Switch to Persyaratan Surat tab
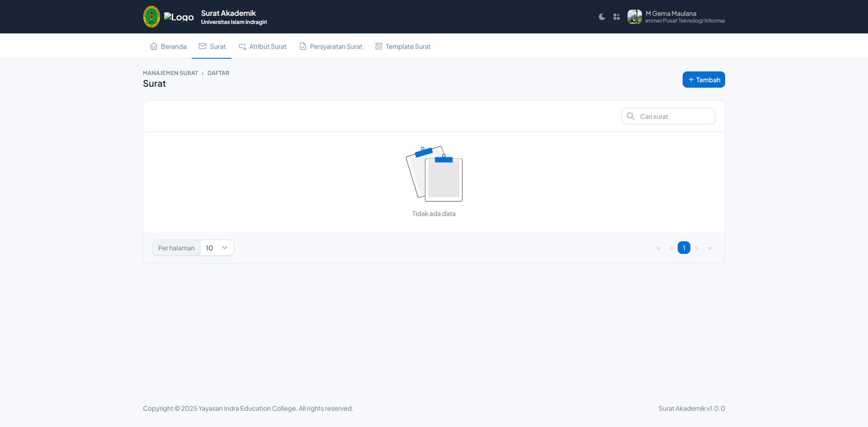The width and height of the screenshot is (868, 427). [x=331, y=47]
